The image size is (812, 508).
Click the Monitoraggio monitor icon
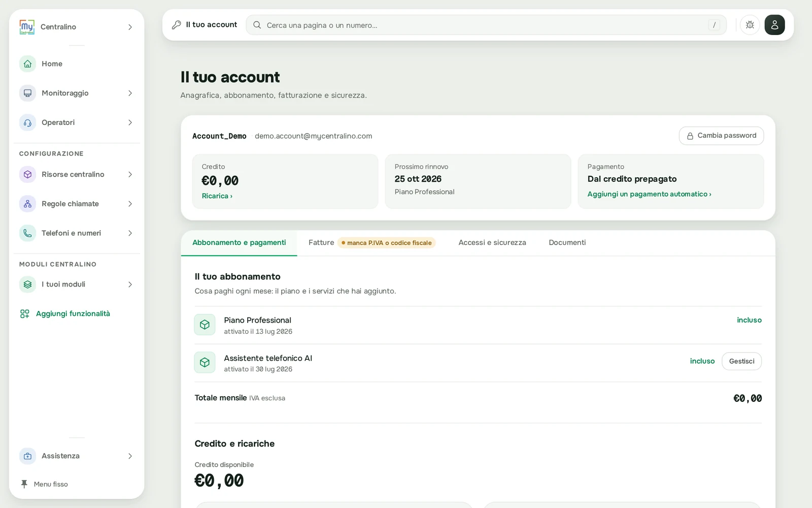(x=27, y=93)
